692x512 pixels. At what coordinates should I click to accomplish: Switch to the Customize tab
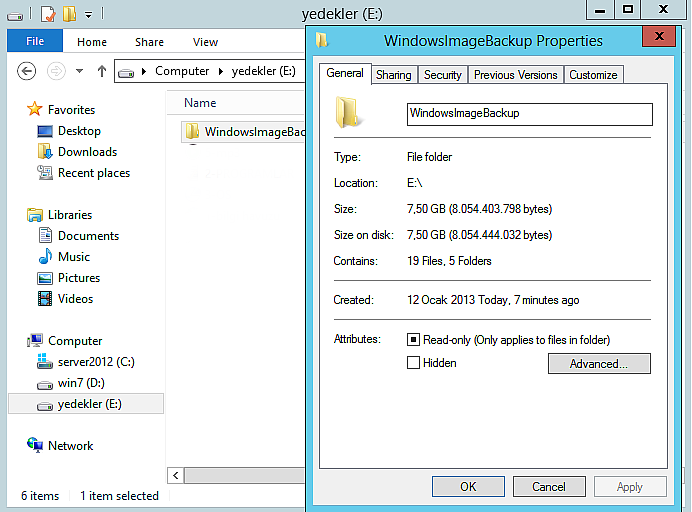tap(593, 75)
